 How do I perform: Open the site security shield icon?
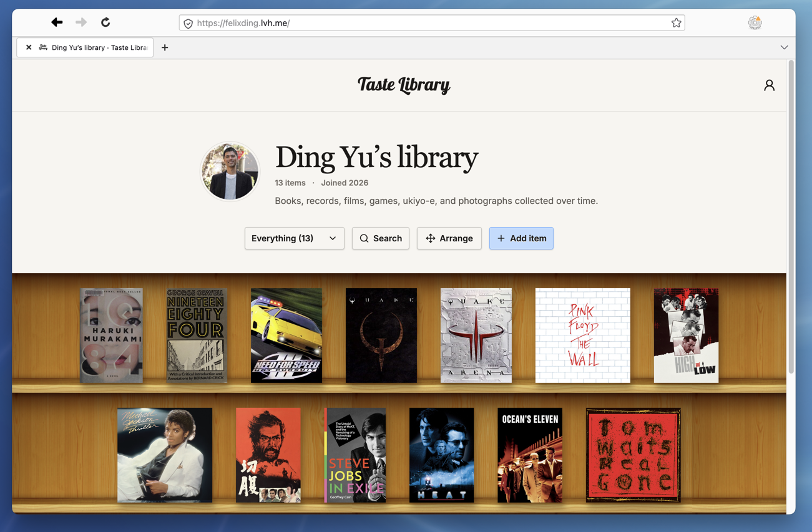[188, 23]
